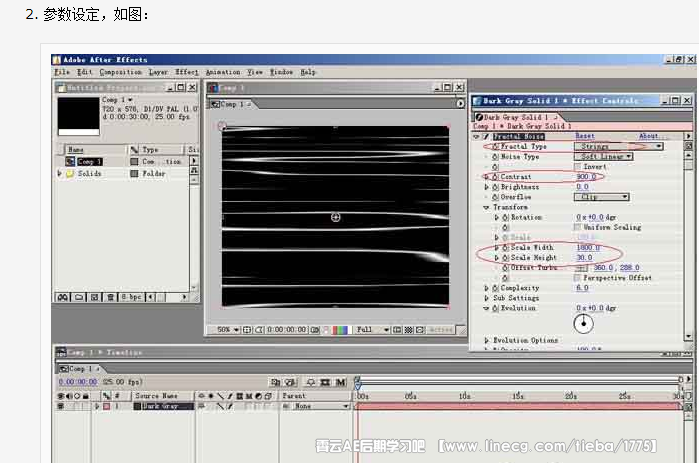Click RGB channel color bars in Comp viewer
Viewport: 699px width, 463px height.
340,330
